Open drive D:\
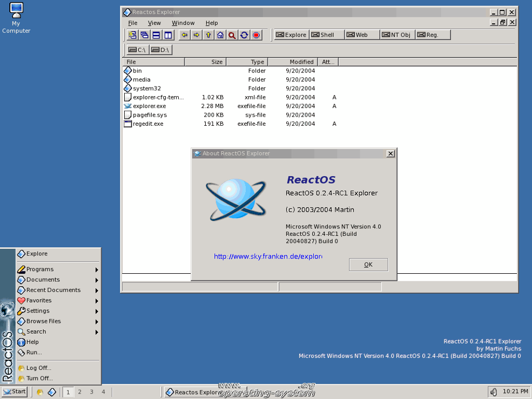The width and height of the screenshot is (532, 399). click(x=160, y=49)
